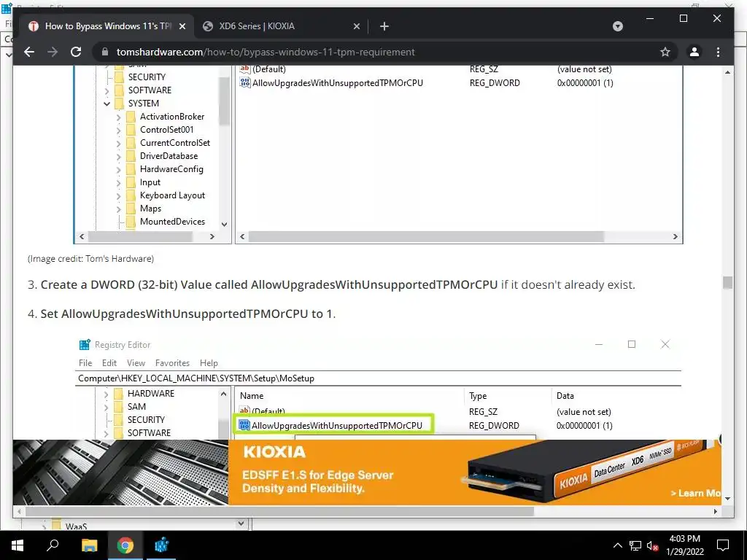Image resolution: width=747 pixels, height=560 pixels.
Task: Click the site lock icon in address bar
Action: click(105, 52)
